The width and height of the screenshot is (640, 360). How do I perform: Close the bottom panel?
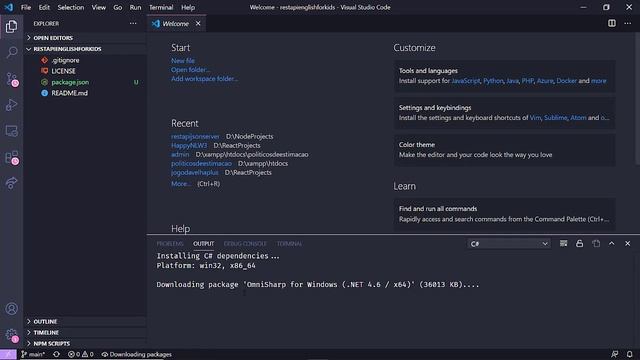627,244
